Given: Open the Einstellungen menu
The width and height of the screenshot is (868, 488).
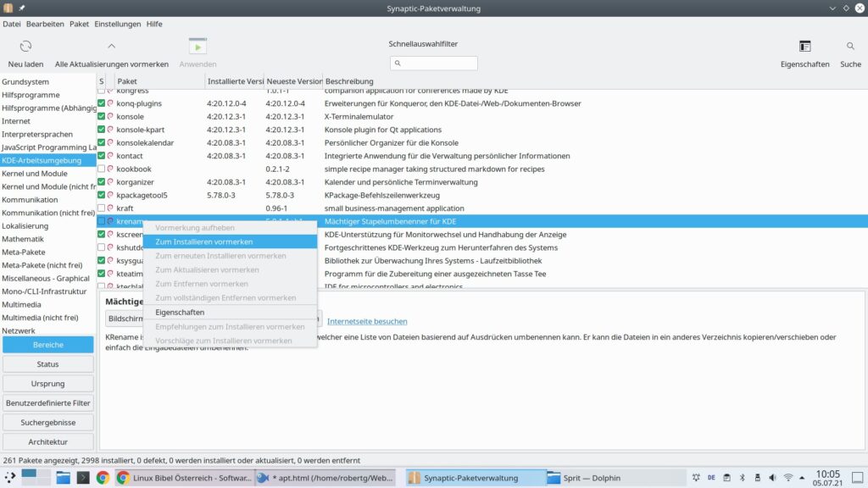Looking at the screenshot, I should coord(117,24).
